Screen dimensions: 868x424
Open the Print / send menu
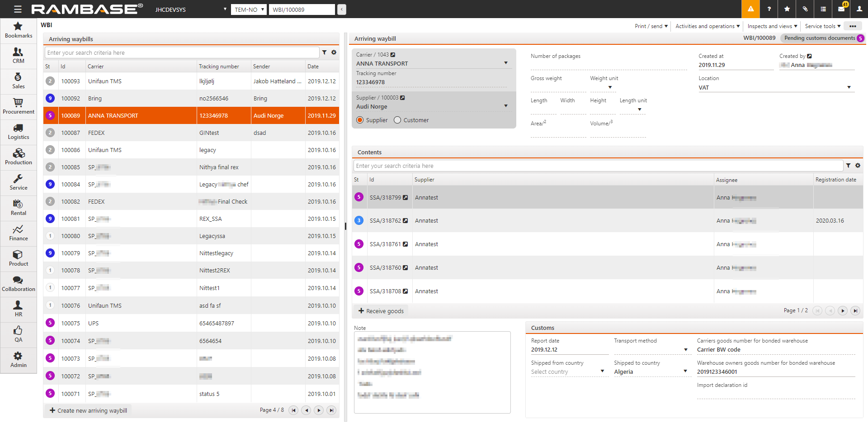[651, 26]
